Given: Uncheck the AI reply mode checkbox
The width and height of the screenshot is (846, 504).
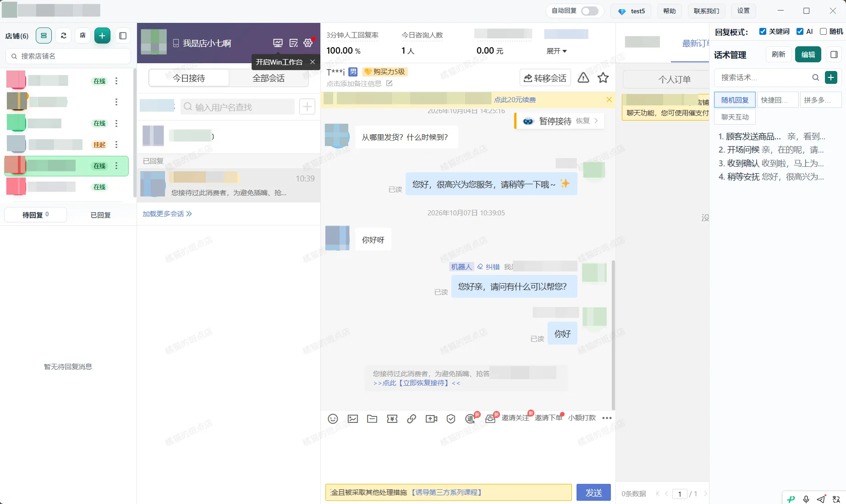Looking at the screenshot, I should pos(800,32).
